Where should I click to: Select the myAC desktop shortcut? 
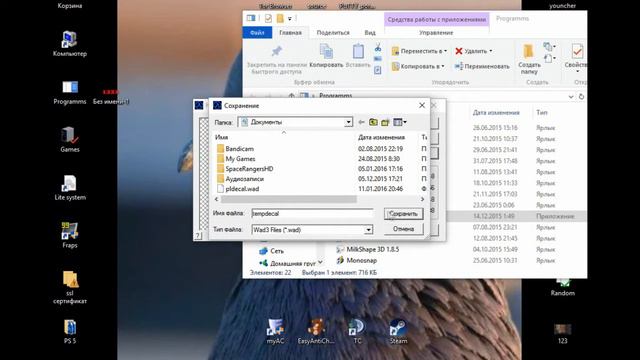[x=275, y=331]
